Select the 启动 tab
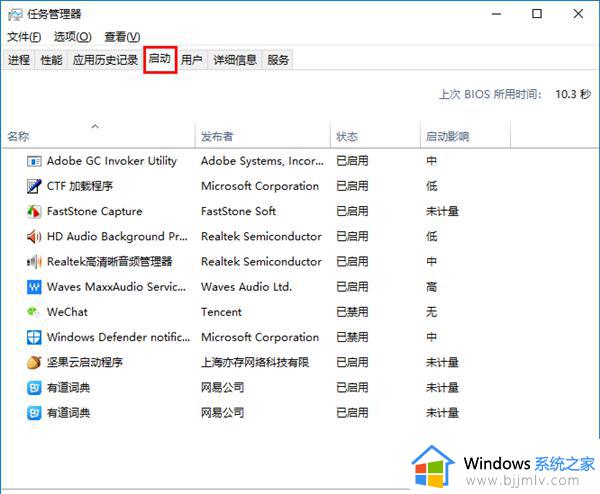 160,59
